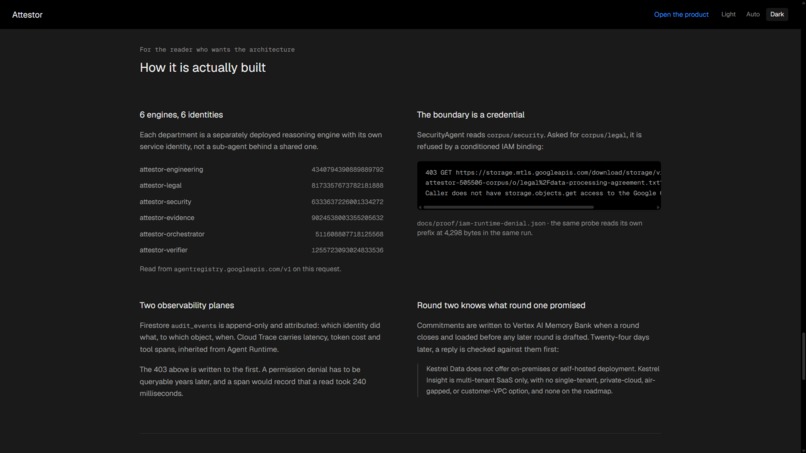
Task: Click the '6 engines, 6 identities' heading
Action: [181, 115]
